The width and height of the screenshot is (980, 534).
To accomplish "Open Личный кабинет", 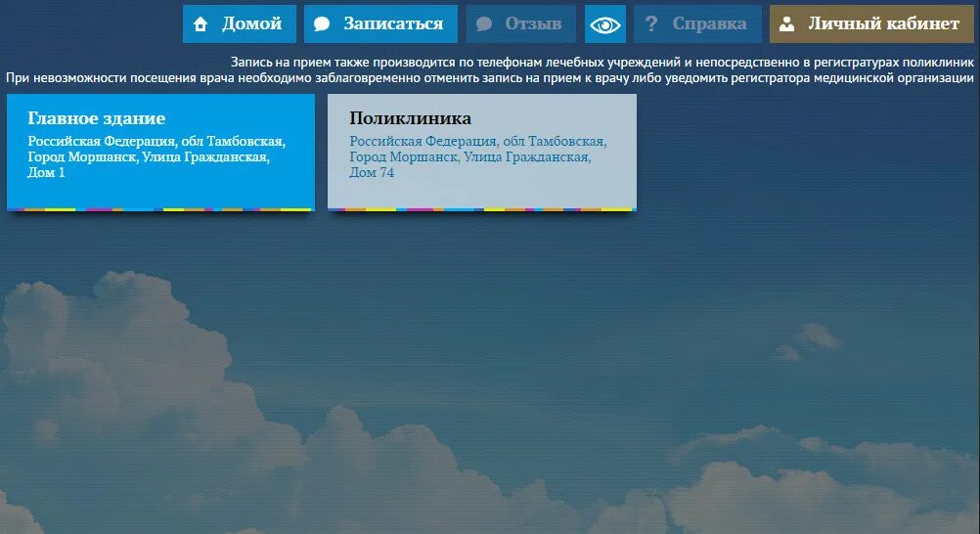I will pos(871,23).
